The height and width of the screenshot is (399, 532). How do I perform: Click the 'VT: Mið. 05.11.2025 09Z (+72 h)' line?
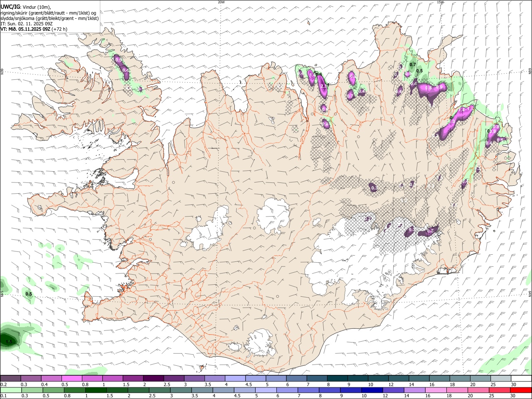point(34,29)
